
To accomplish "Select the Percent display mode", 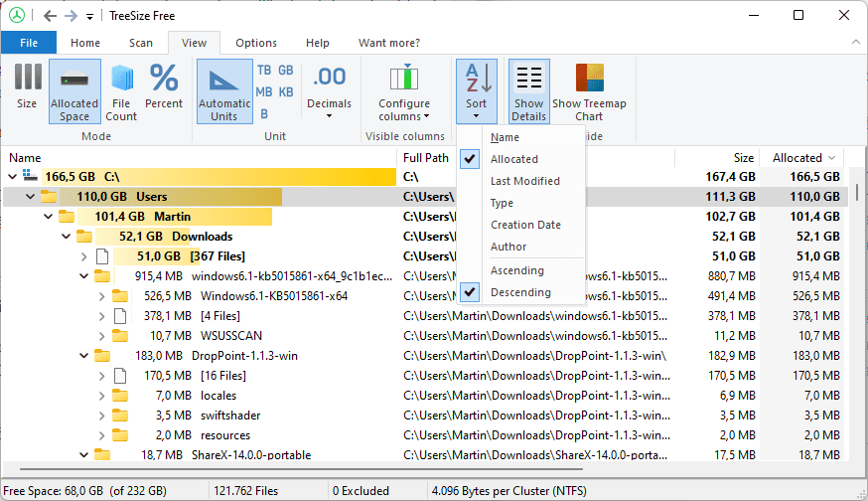I will 164,87.
